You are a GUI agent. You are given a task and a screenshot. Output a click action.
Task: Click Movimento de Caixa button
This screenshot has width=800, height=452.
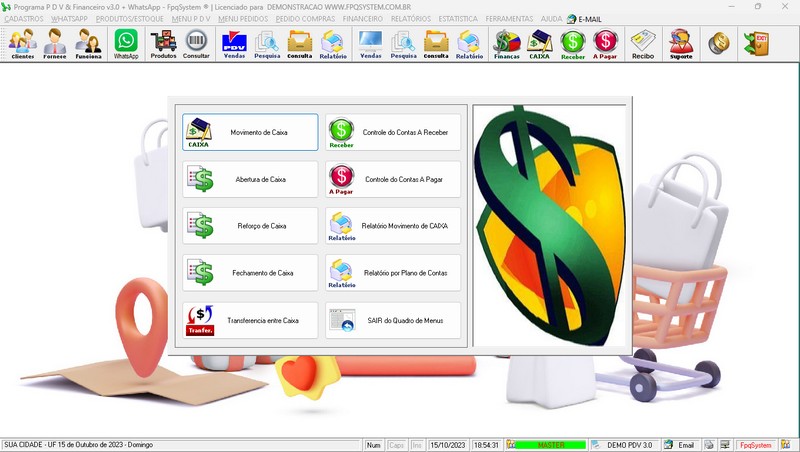250,132
